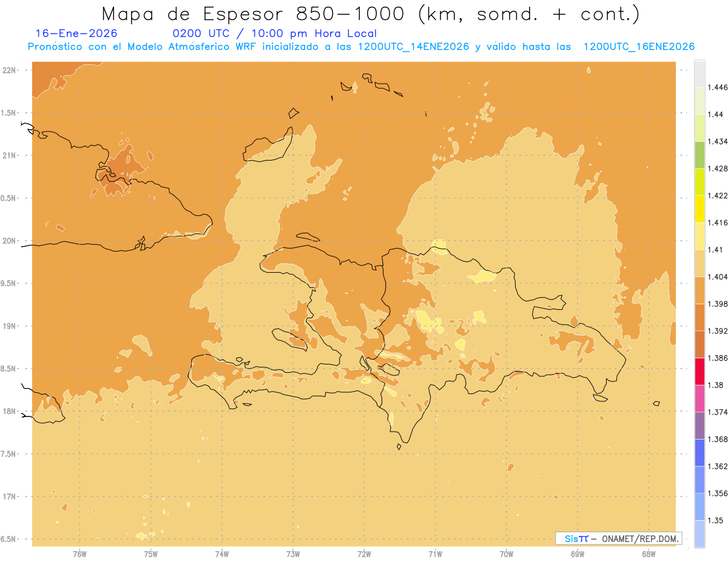Click the latitude axis label '22N'
The image size is (728, 562).
click(x=10, y=70)
